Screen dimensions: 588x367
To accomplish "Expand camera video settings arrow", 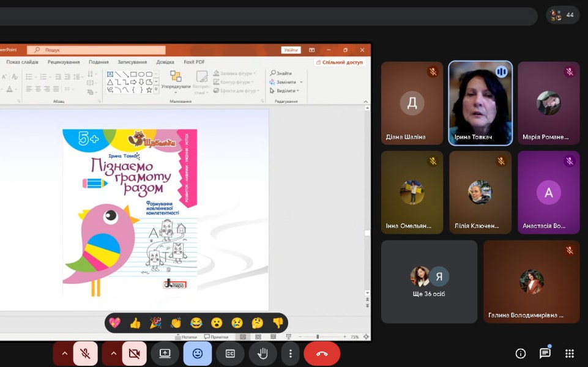I will tap(113, 354).
